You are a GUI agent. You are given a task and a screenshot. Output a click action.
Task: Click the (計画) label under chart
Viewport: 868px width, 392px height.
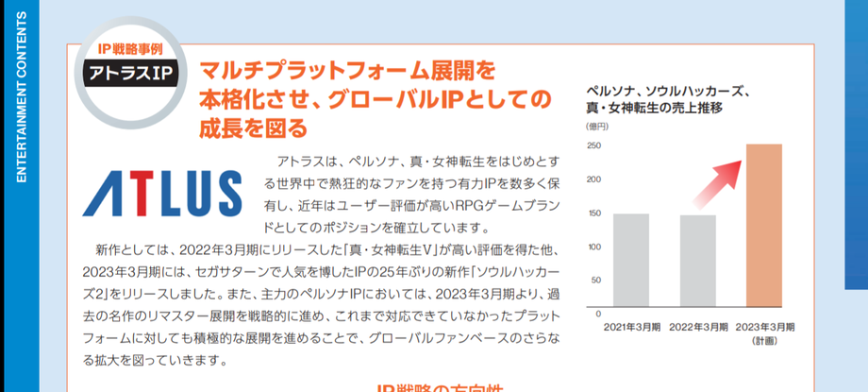[x=764, y=342]
